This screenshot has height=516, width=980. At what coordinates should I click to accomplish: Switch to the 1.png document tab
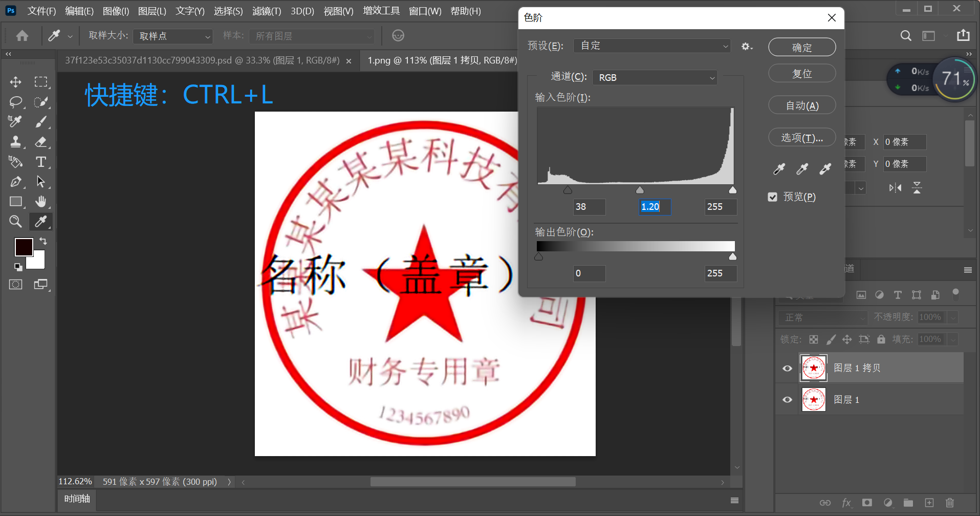(x=442, y=60)
